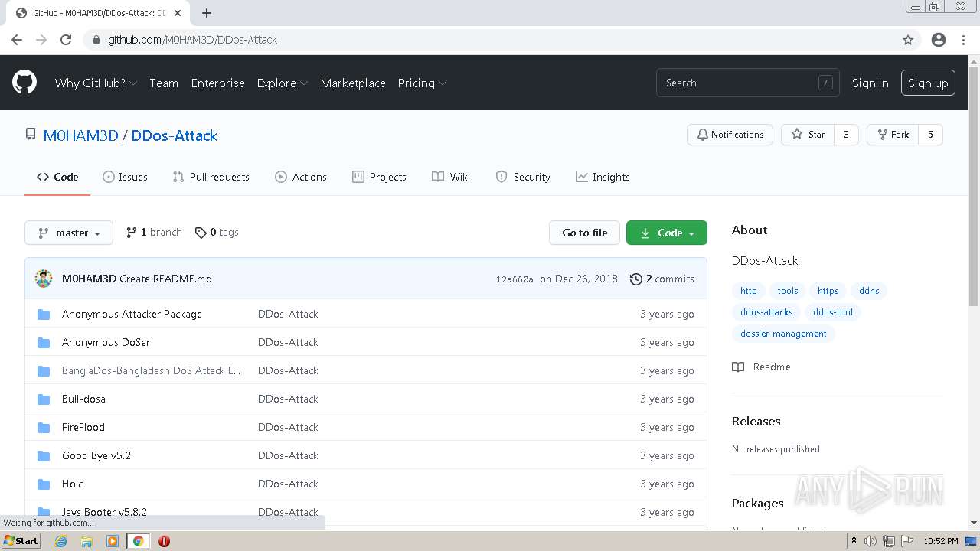Switch to the Security tab

523,177
